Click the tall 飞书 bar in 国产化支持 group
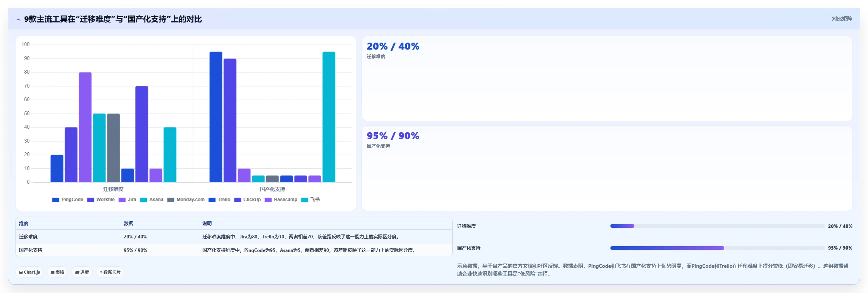The height and width of the screenshot is (293, 868). tap(329, 117)
